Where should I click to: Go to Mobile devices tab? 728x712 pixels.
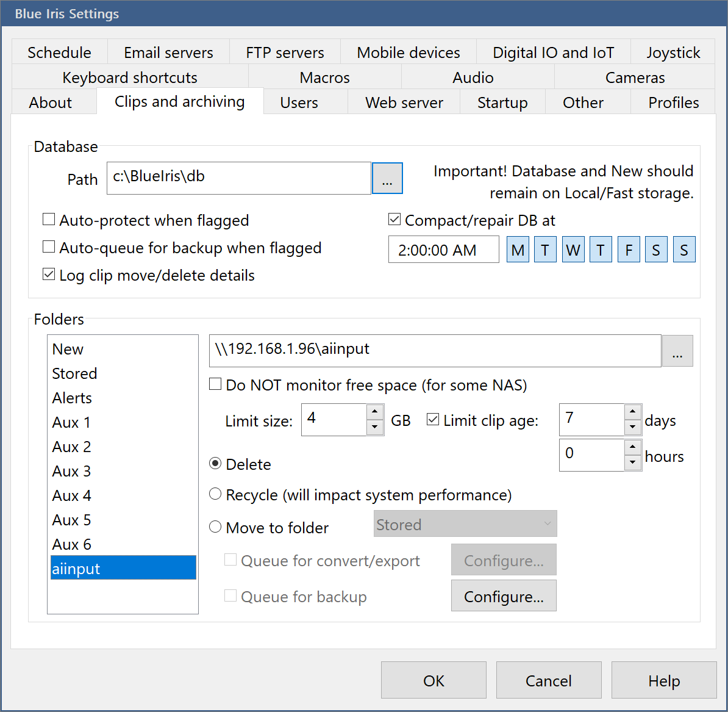click(409, 52)
